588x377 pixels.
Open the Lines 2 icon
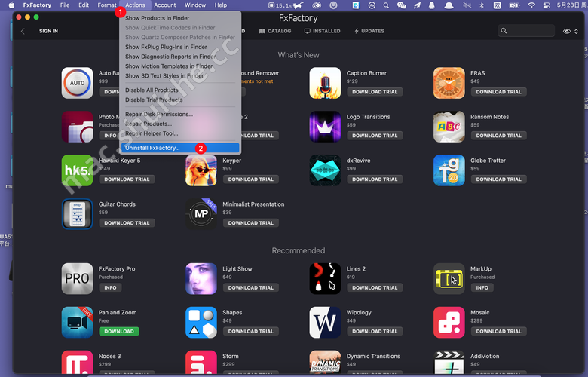[x=325, y=279]
